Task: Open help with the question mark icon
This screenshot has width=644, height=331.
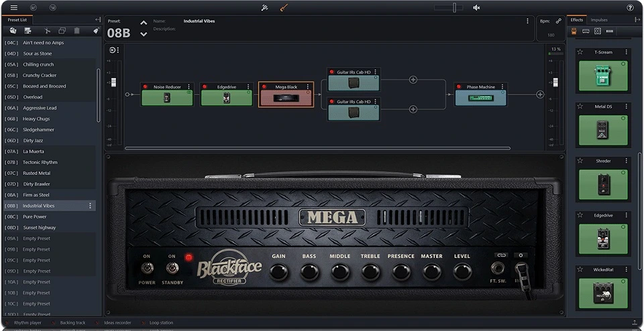Action: point(630,7)
